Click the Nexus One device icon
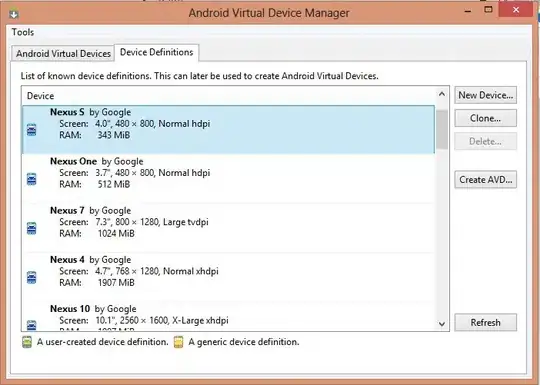Screen dimensions: 540x385 point(31,179)
